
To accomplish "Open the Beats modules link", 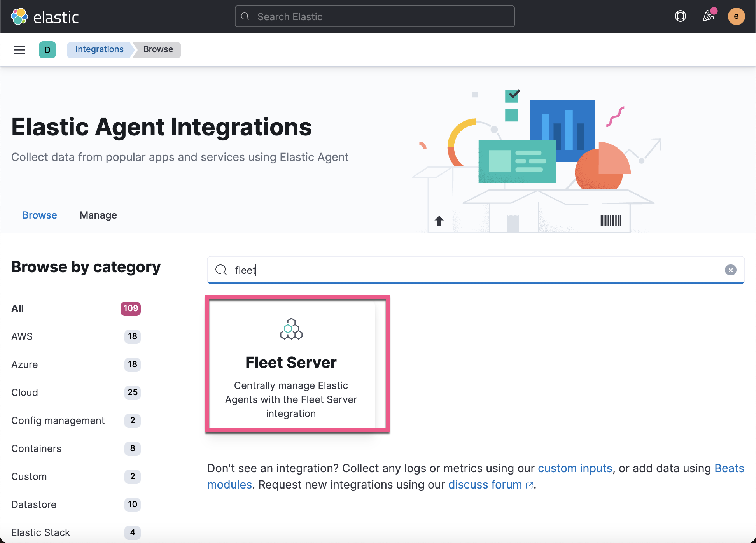I will (x=729, y=468).
